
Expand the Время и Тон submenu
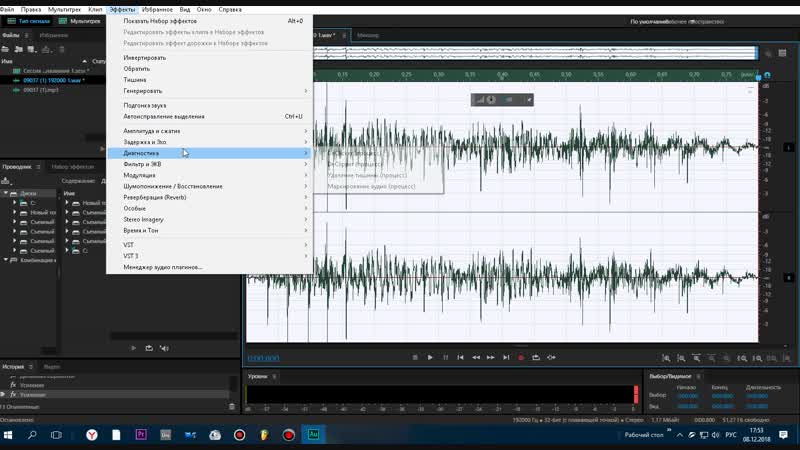(x=210, y=231)
